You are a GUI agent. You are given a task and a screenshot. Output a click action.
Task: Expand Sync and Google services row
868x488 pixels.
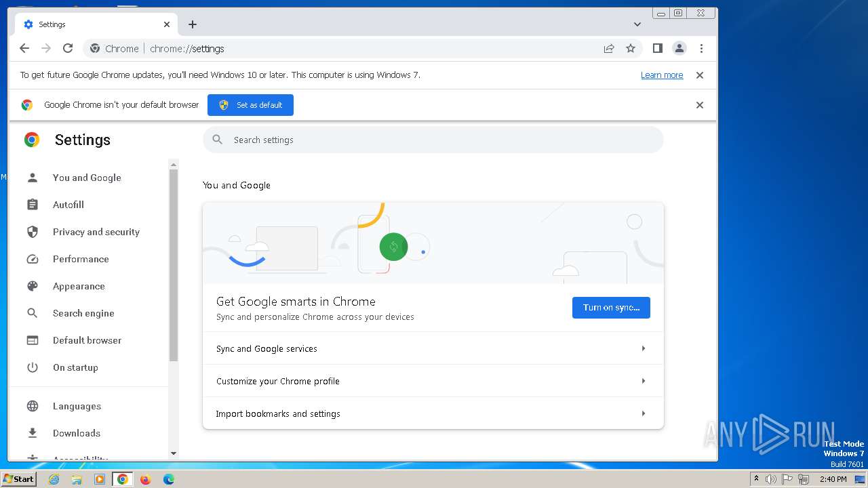click(433, 348)
